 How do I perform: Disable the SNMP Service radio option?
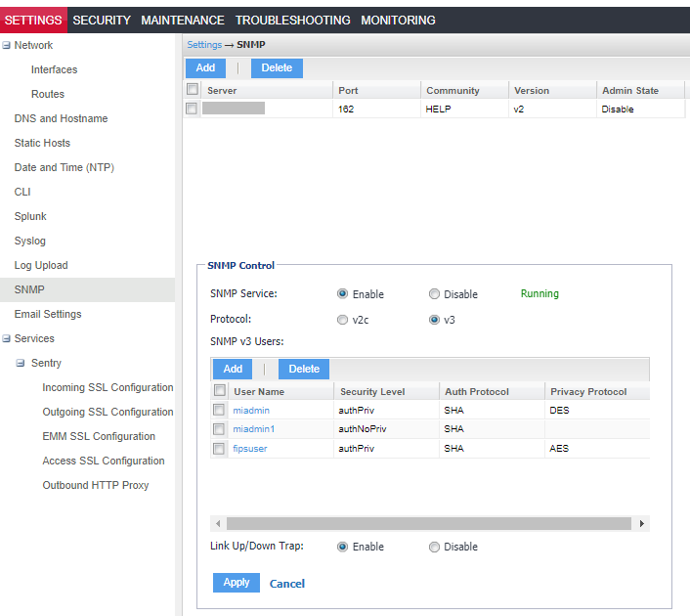pos(434,294)
